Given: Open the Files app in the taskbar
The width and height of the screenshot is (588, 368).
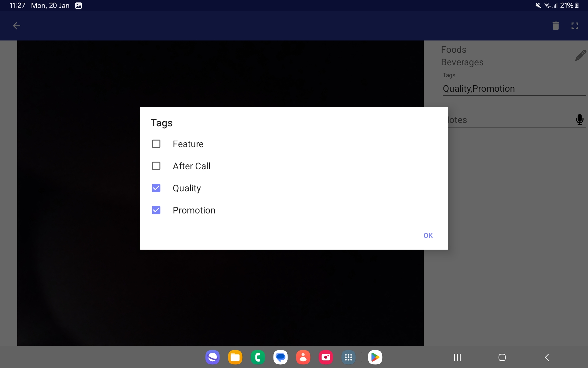Looking at the screenshot, I should (x=235, y=357).
